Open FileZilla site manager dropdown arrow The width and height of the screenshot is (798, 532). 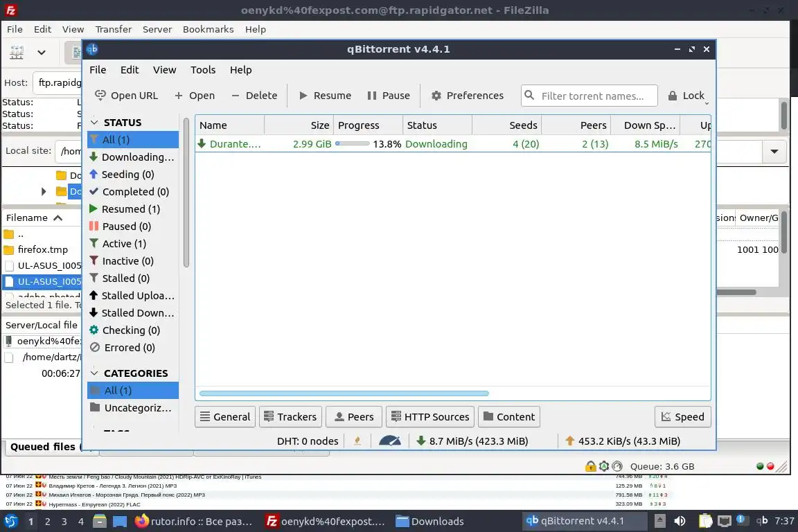pyautogui.click(x=42, y=53)
